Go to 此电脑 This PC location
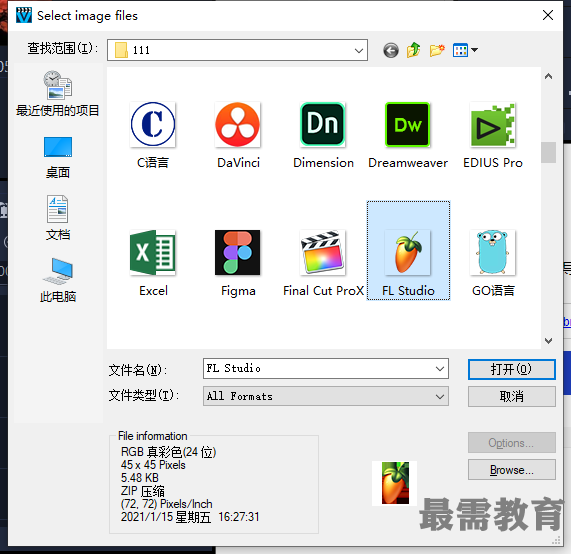The width and height of the screenshot is (571, 554). (58, 280)
